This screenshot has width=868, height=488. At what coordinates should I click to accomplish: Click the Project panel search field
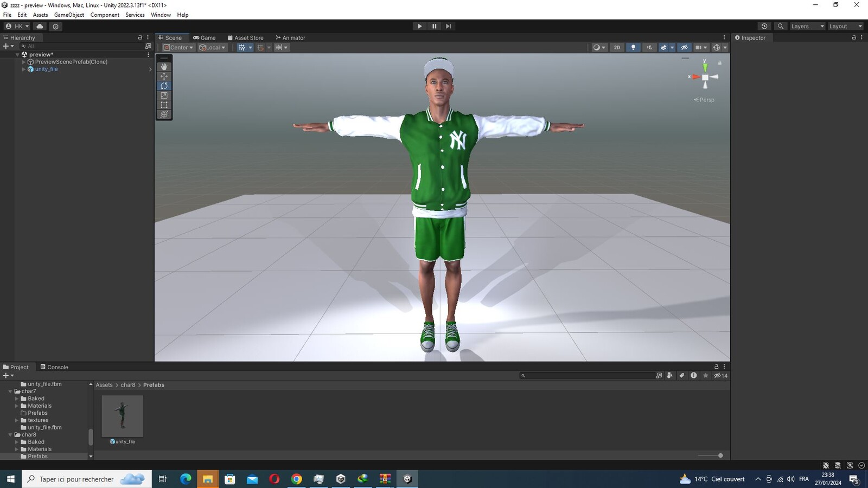click(587, 375)
